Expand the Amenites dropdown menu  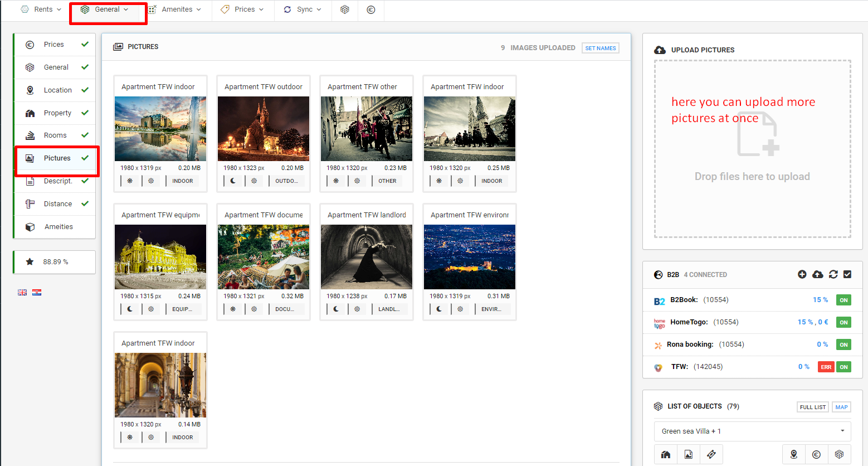(x=174, y=9)
